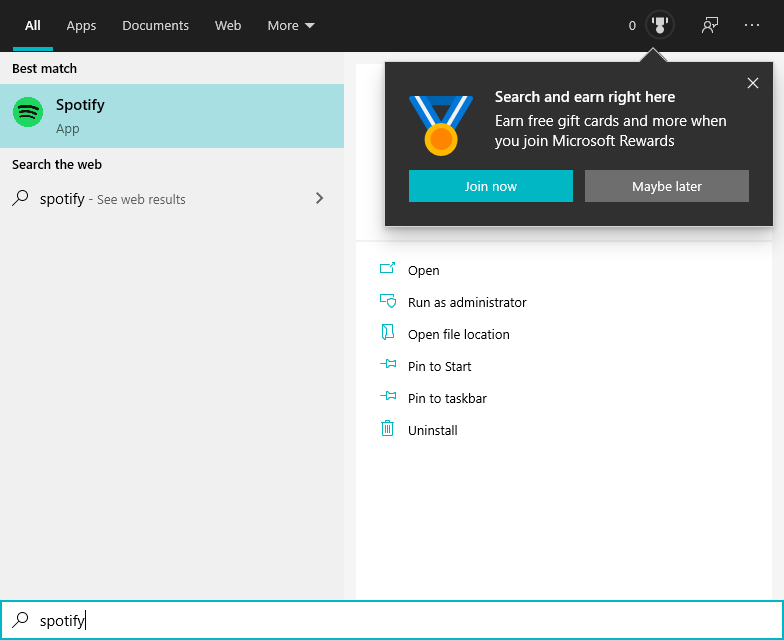Click the Uninstall trash can icon
This screenshot has width=784, height=640.
point(388,429)
